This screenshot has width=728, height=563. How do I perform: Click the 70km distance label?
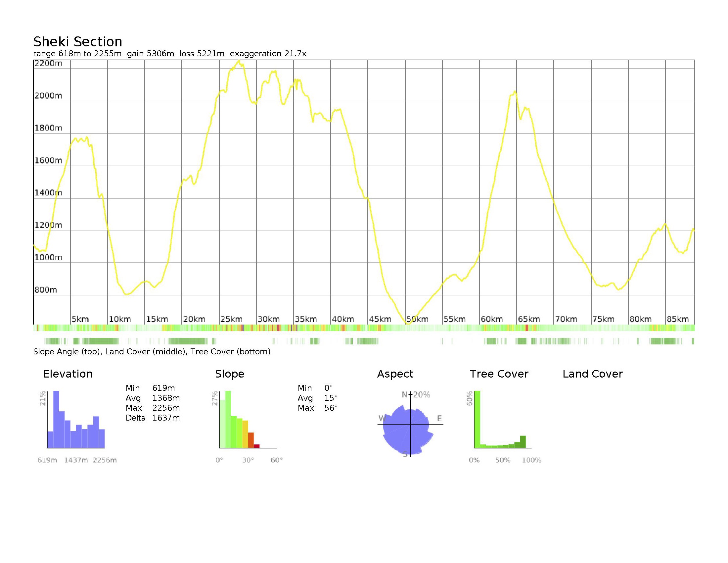tap(566, 319)
